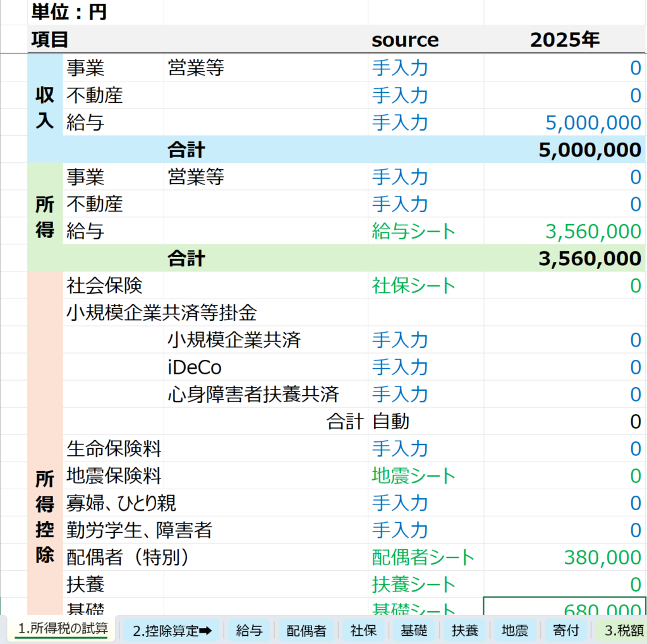This screenshot has height=644, width=647.
Task: Click the 1.所得税の試算 sheet tab
Action: pos(62,629)
